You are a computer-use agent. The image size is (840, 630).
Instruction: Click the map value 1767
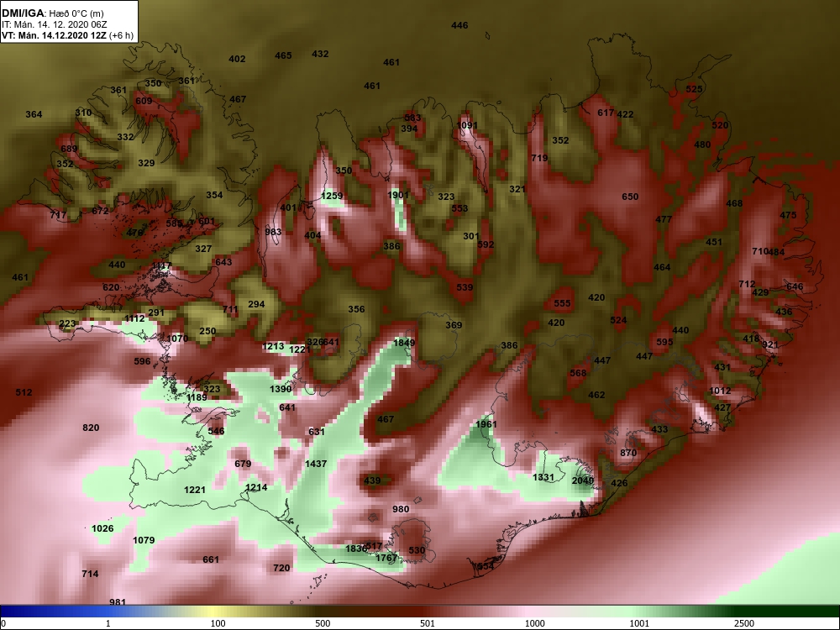coord(386,558)
